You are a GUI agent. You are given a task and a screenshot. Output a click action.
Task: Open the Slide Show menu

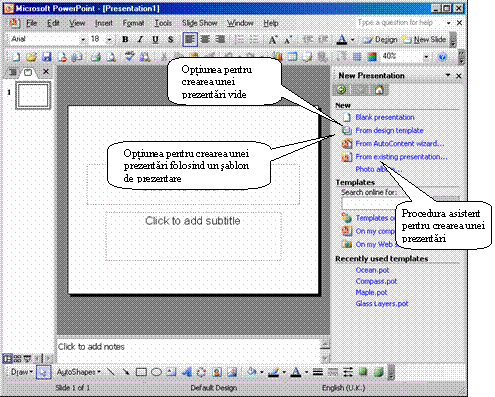click(200, 23)
